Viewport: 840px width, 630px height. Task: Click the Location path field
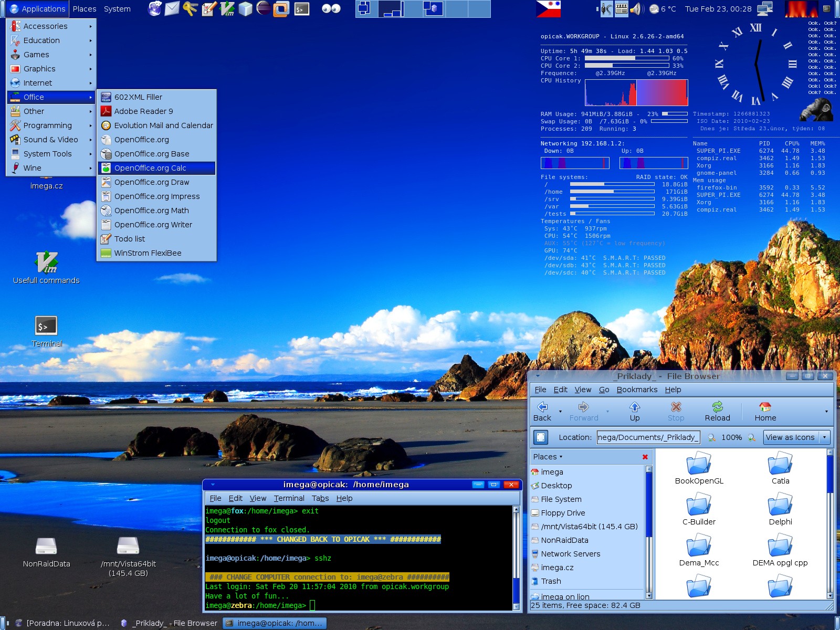[648, 437]
